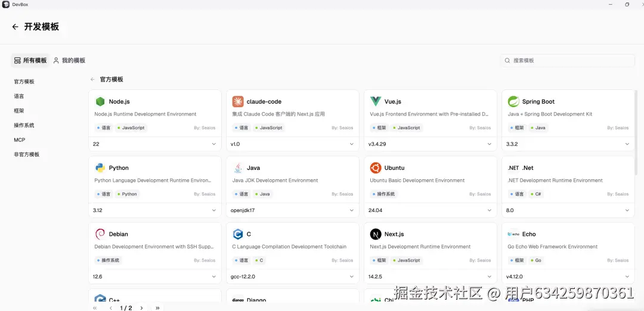
Task: Open the C gcc-12.2.0 version dropdown
Action: click(x=293, y=276)
